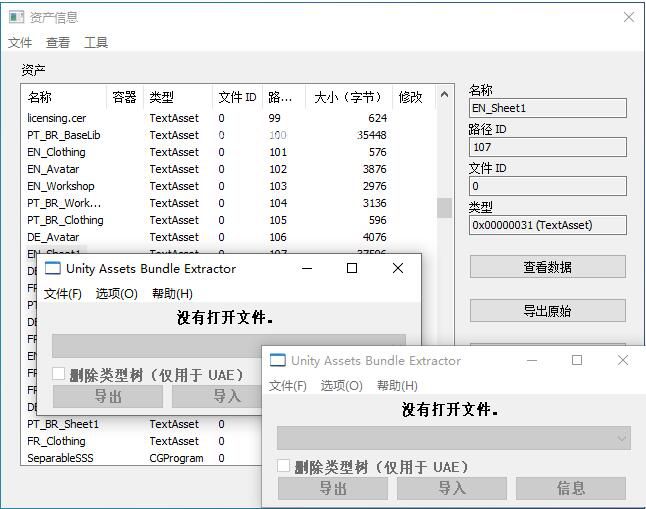The height and width of the screenshot is (509, 646).
Task: Sort by the 文件 ID column header
Action: [x=238, y=97]
